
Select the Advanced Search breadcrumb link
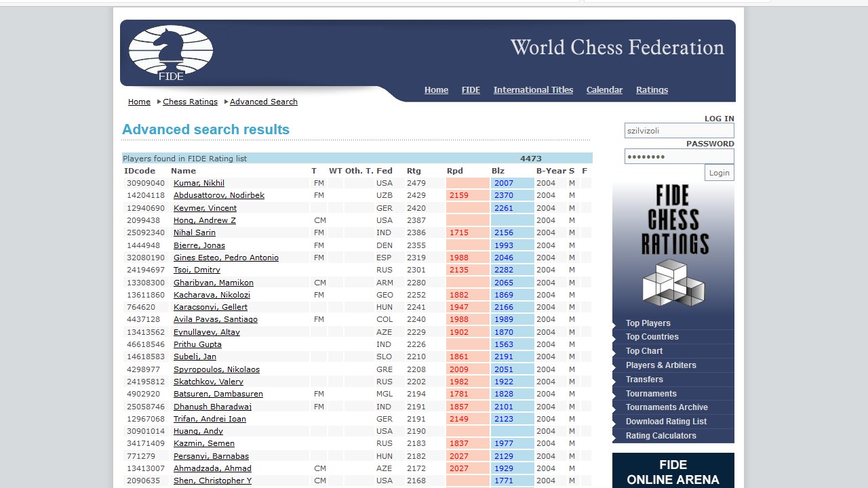click(263, 102)
